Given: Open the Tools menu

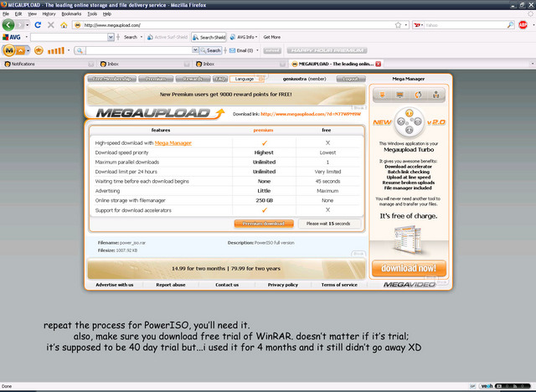Looking at the screenshot, I should pos(92,14).
